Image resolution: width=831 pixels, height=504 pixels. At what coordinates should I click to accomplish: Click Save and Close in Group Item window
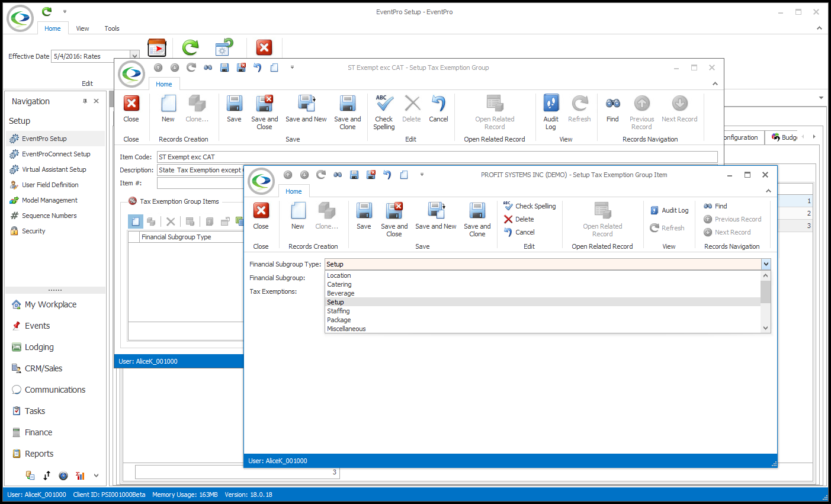point(394,219)
